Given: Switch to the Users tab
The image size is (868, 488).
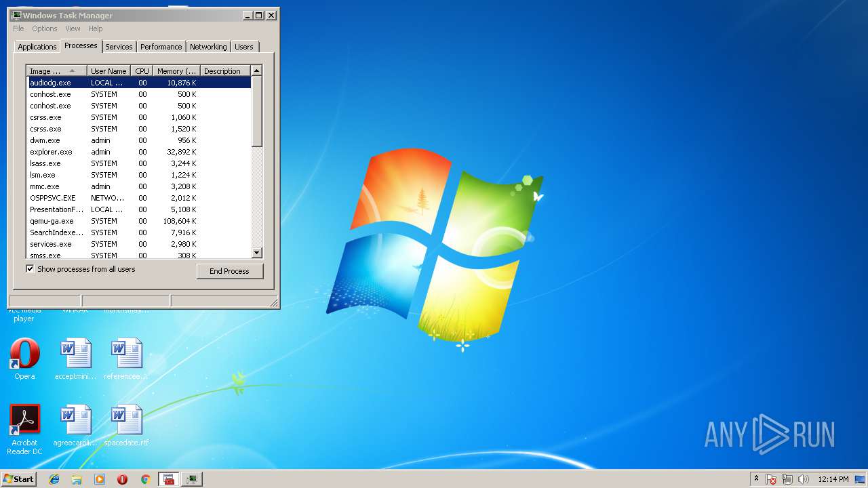Looking at the screenshot, I should tap(244, 47).
